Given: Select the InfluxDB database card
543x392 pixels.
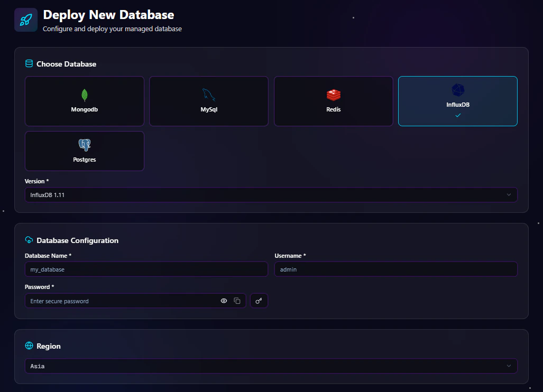Looking at the screenshot, I should click(x=458, y=101).
